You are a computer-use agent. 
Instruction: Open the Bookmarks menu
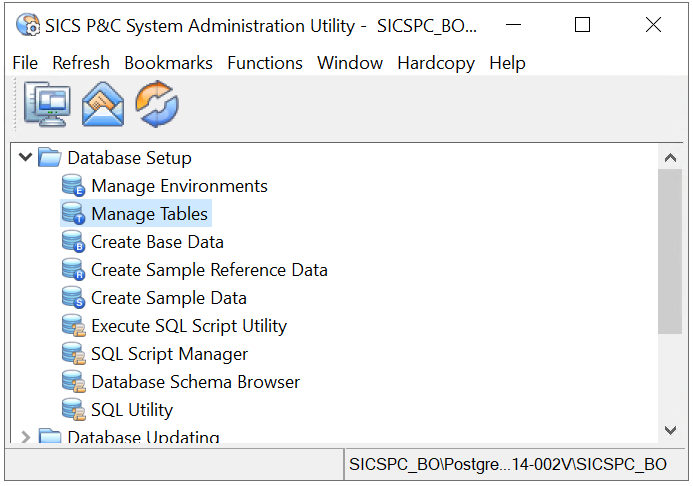(168, 63)
